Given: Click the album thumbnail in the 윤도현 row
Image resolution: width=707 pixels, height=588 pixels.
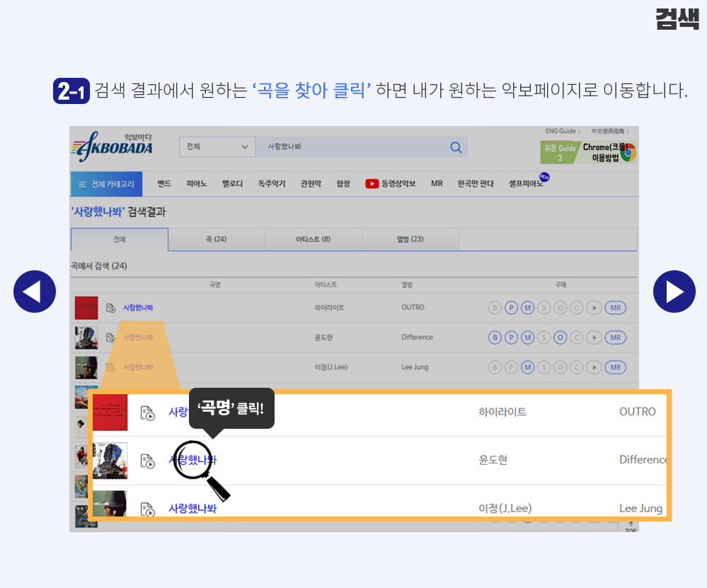Looking at the screenshot, I should (86, 338).
